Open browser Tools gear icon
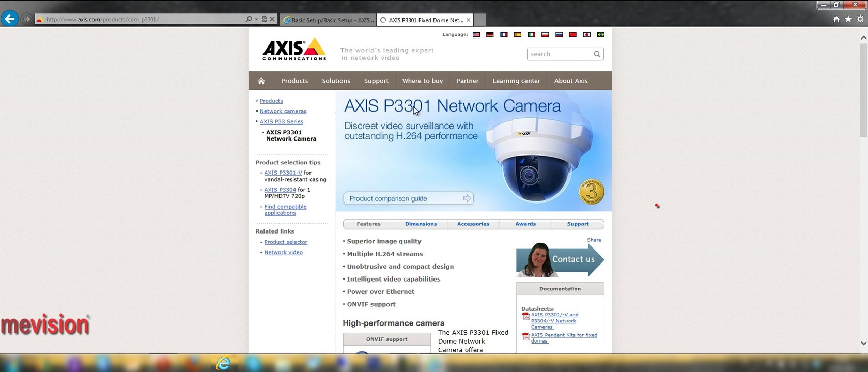Screen dimensions: 868x372 [x=860, y=19]
